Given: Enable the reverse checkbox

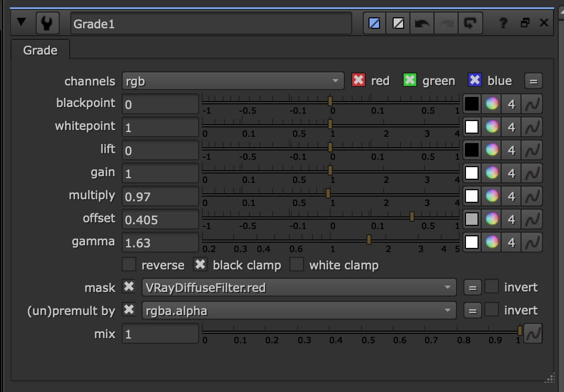Looking at the screenshot, I should 129,265.
